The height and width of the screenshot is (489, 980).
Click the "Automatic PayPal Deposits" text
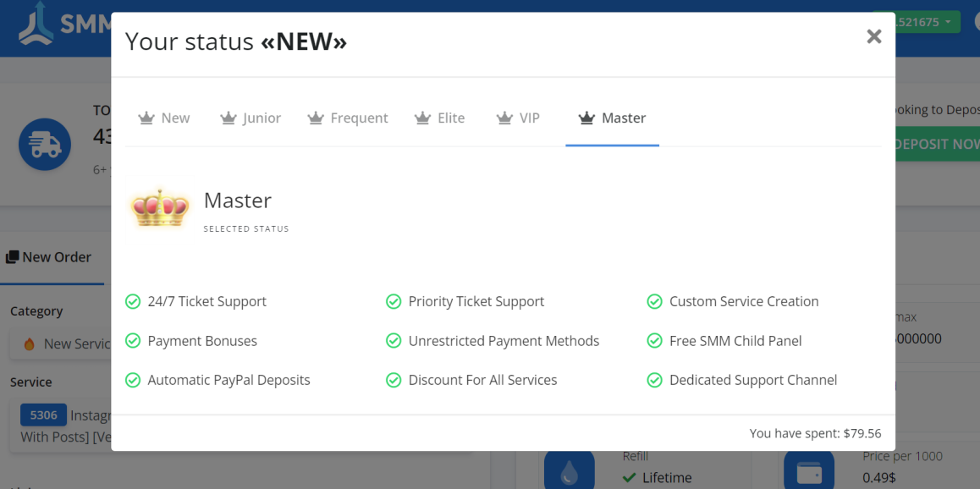pos(228,381)
